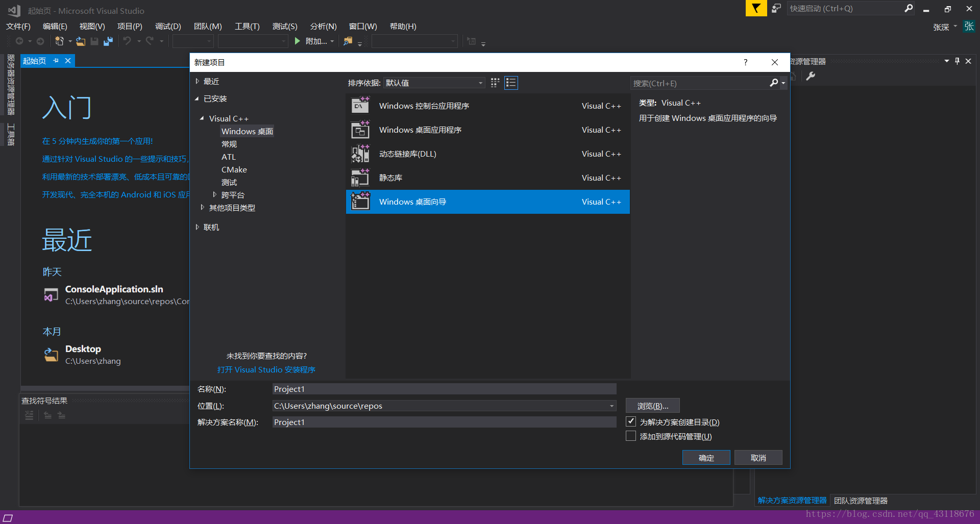Select the Windows 桌面向导 template row
This screenshot has height=524, width=980.
488,202
